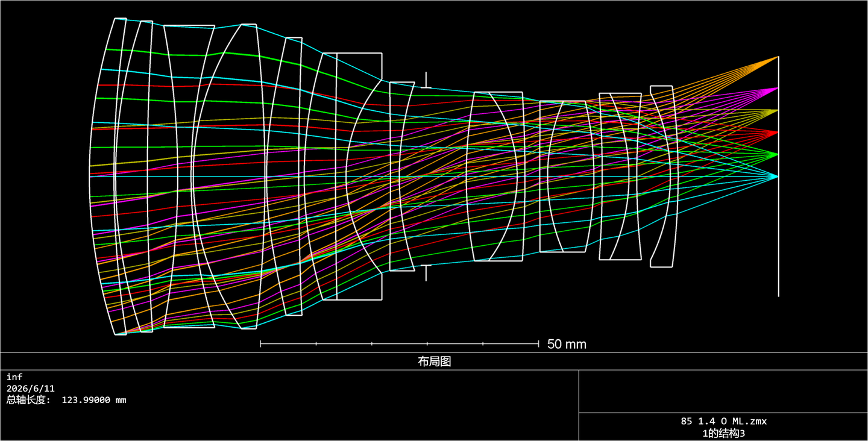Click the empty upper-right title block cell
868x441 pixels.
(723, 391)
